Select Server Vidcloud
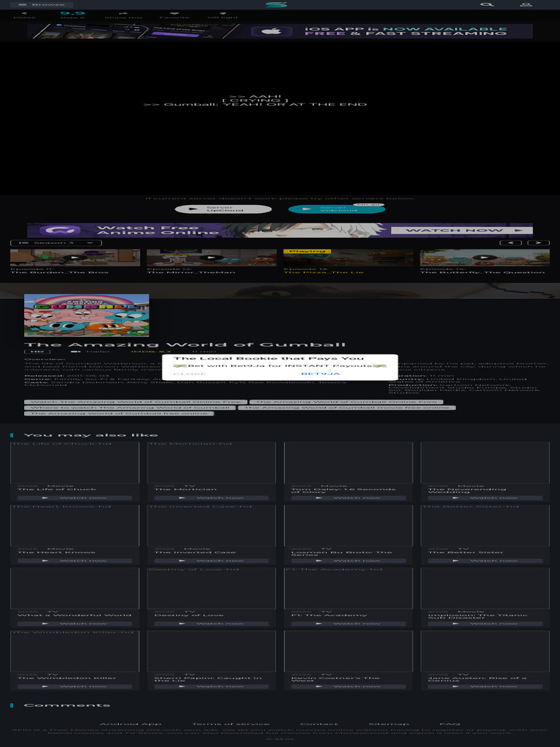The height and width of the screenshot is (747, 560). click(x=336, y=209)
